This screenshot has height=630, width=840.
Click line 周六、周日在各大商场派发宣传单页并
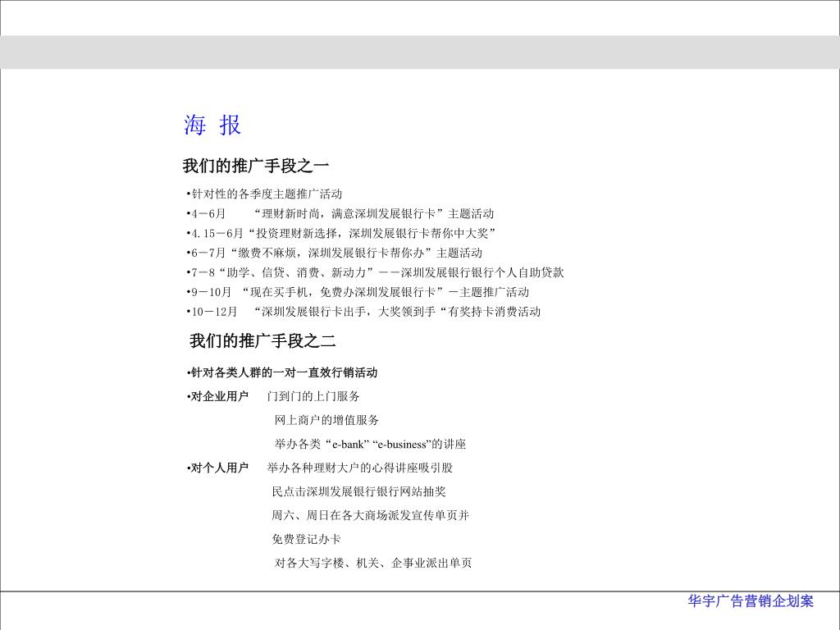coord(370,515)
